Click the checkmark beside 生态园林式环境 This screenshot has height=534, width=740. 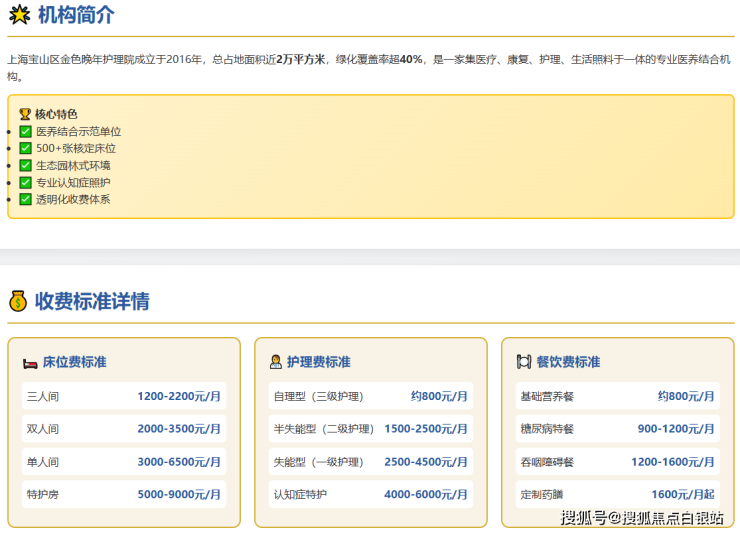point(26,165)
